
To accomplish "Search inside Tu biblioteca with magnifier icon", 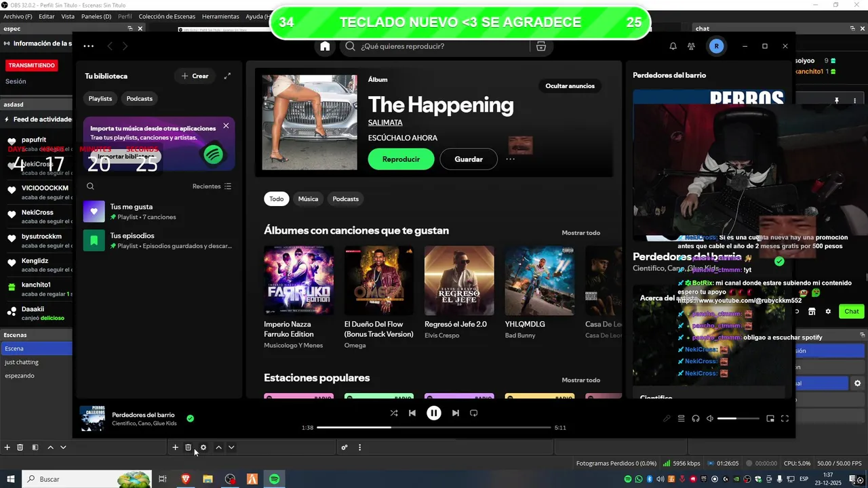I will tap(90, 186).
